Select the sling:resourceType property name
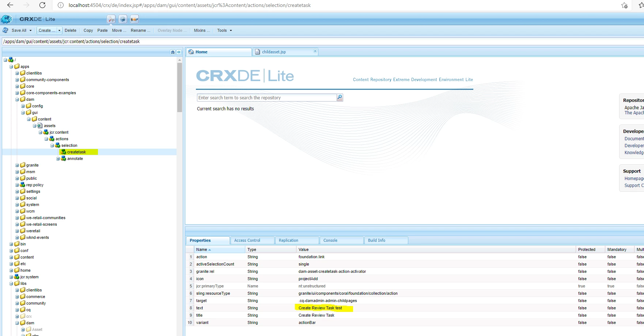644x336 pixels. coord(213,293)
